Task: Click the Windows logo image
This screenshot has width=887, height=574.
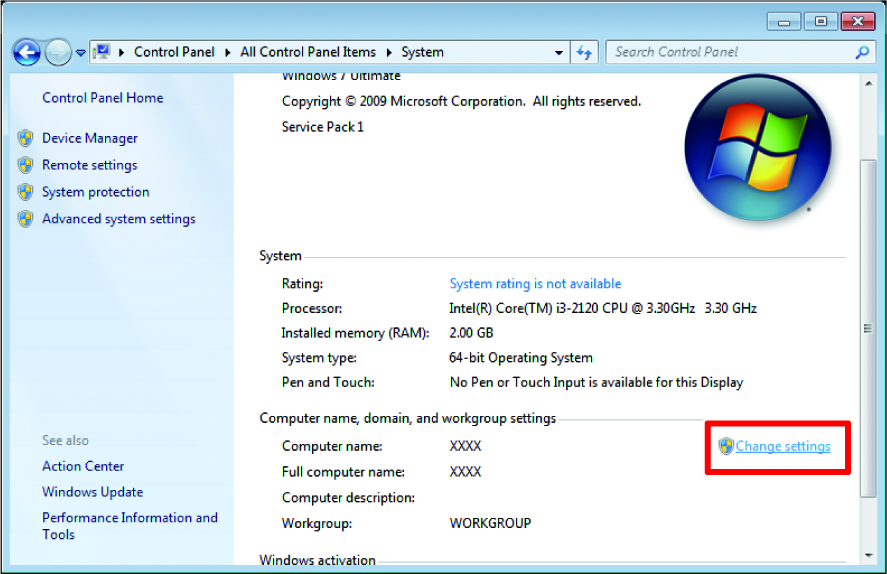Action: click(758, 148)
